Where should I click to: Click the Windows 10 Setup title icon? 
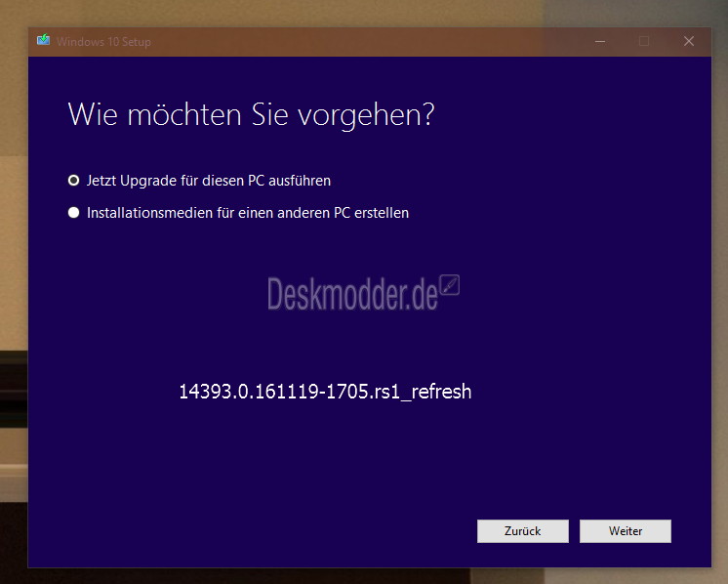tap(44, 40)
